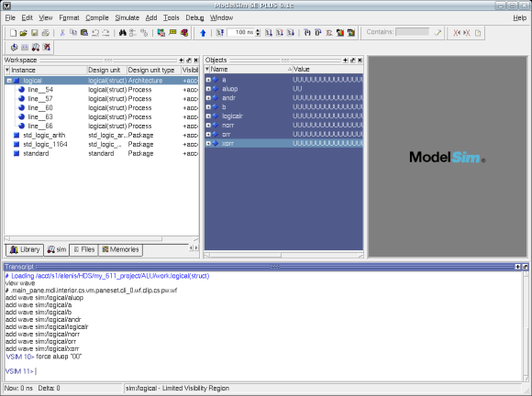Screen dimensions: 532x396
Task: Click the Run -All icon
Action: click(x=291, y=33)
